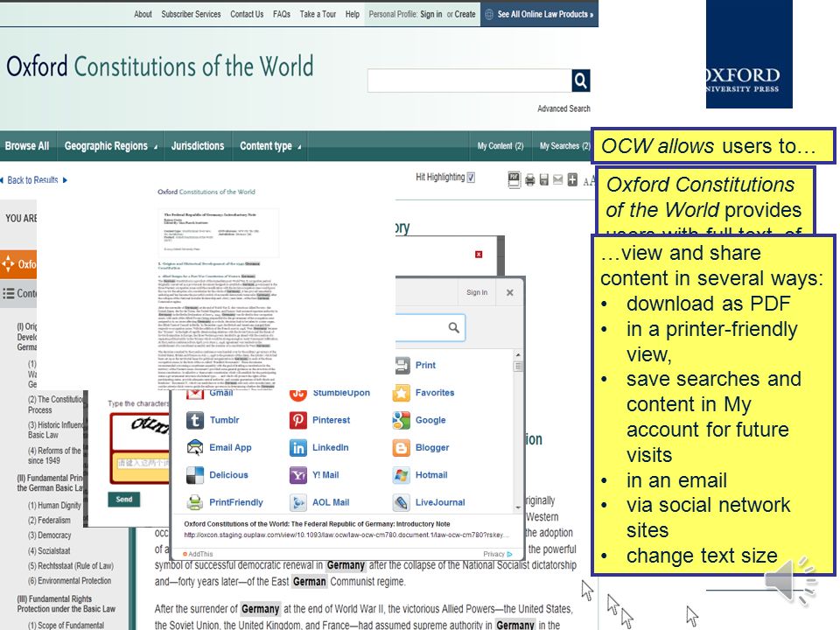The image size is (840, 630).
Task: Share via Gmail
Action: point(210,393)
